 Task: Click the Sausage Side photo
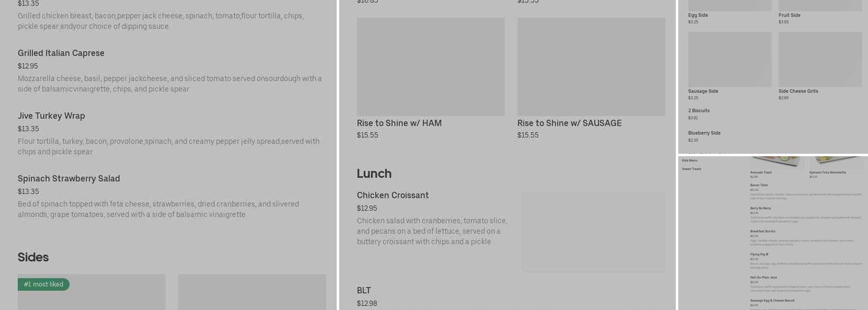(x=729, y=60)
